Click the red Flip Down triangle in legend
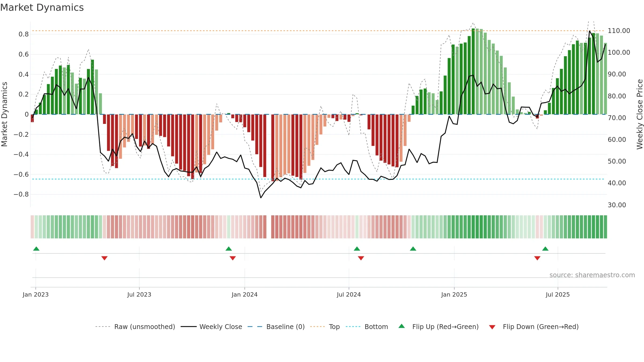 point(492,327)
